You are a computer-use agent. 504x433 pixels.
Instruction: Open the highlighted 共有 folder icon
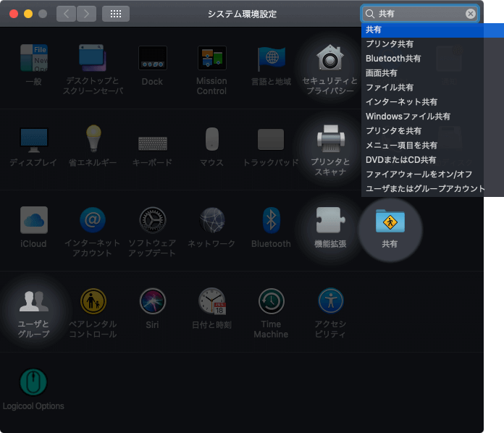[x=390, y=221]
